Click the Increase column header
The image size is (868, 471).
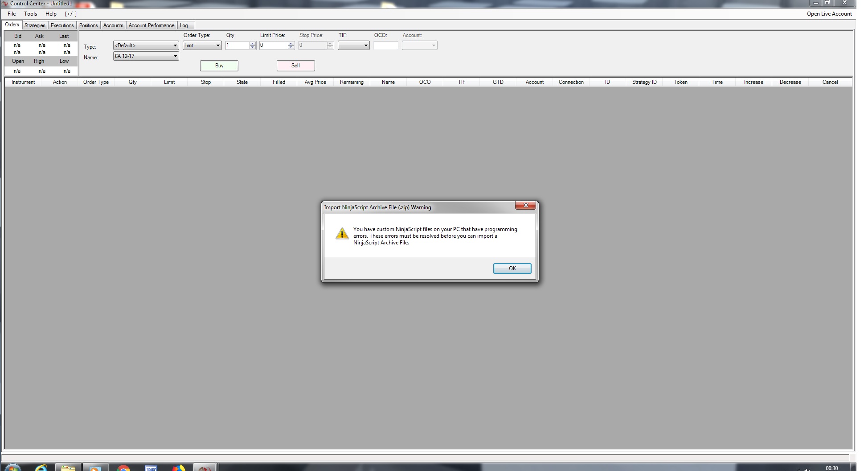pyautogui.click(x=753, y=82)
